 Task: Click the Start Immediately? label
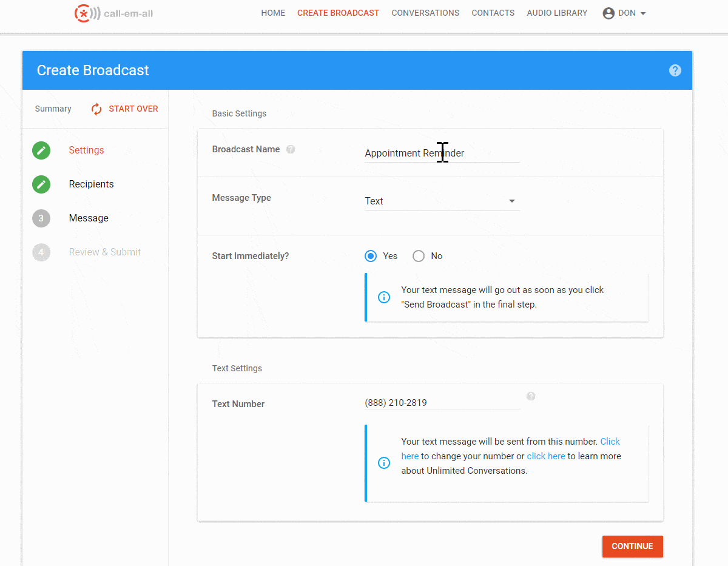click(x=251, y=256)
